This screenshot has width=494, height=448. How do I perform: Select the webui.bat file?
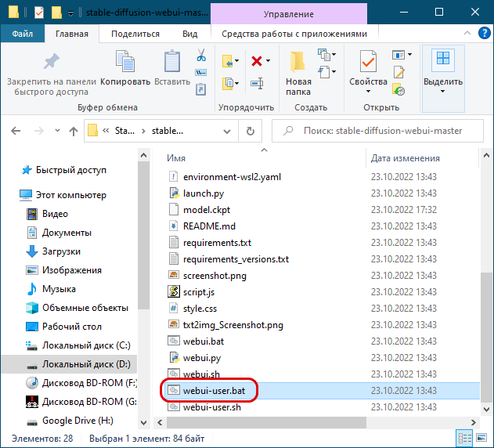[x=204, y=341]
